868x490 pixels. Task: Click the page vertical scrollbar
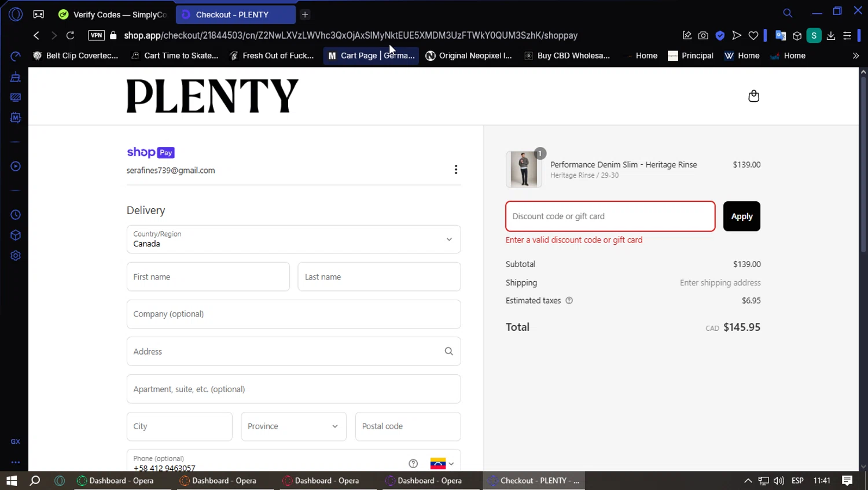pyautogui.click(x=863, y=164)
